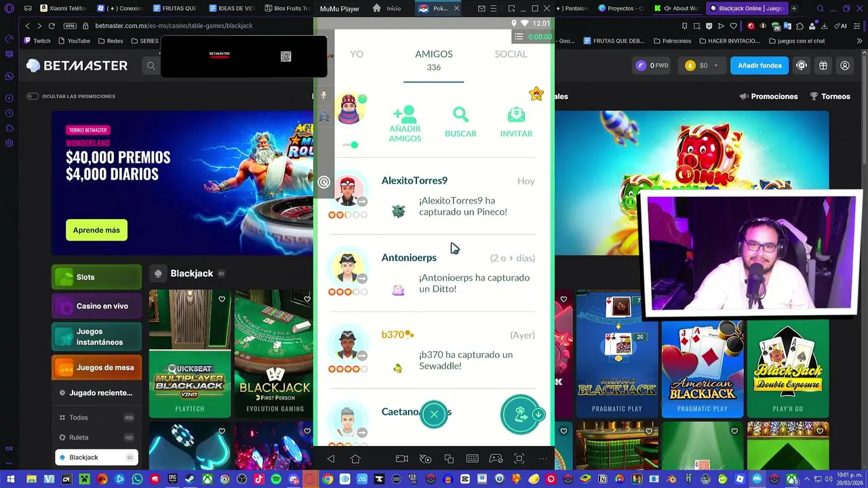Switch to About We... browser tab
868x488 pixels.
point(677,9)
